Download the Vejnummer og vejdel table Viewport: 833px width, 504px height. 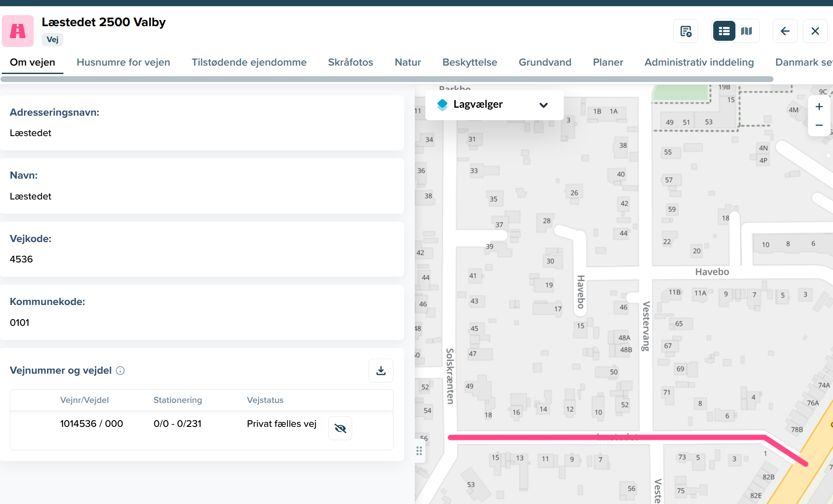(x=381, y=371)
